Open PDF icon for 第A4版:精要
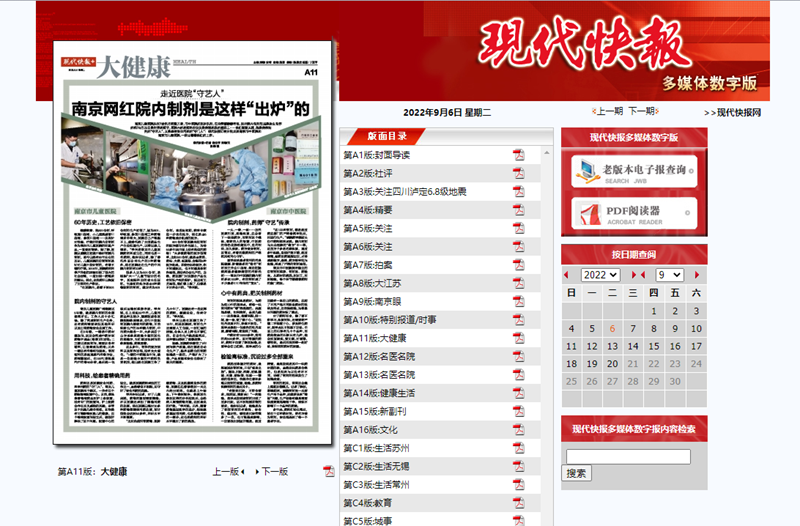The width and height of the screenshot is (800, 526). [x=518, y=210]
